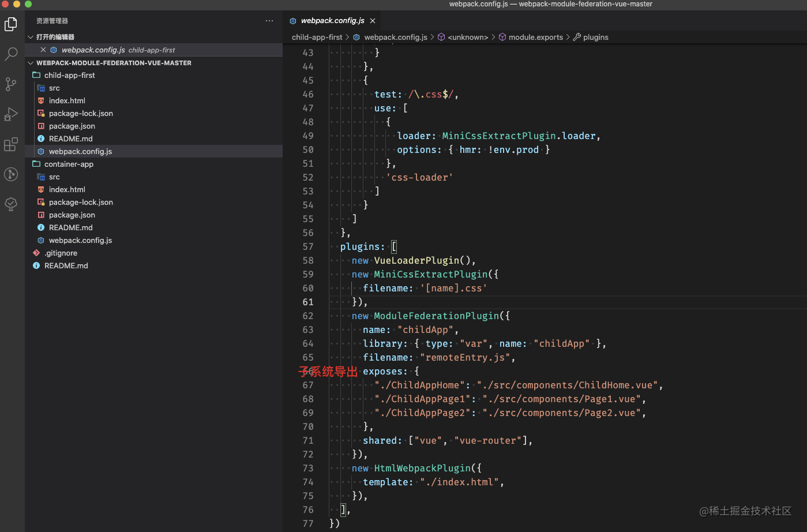Screen dimensions: 807x532
Task: Click VueLoaderPlugin identifier on line 58
Action: (417, 260)
